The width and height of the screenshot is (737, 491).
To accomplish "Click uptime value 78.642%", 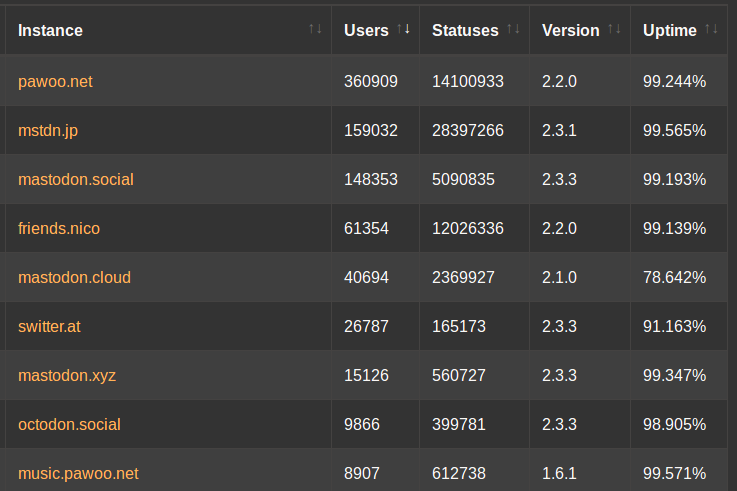I will tap(674, 277).
